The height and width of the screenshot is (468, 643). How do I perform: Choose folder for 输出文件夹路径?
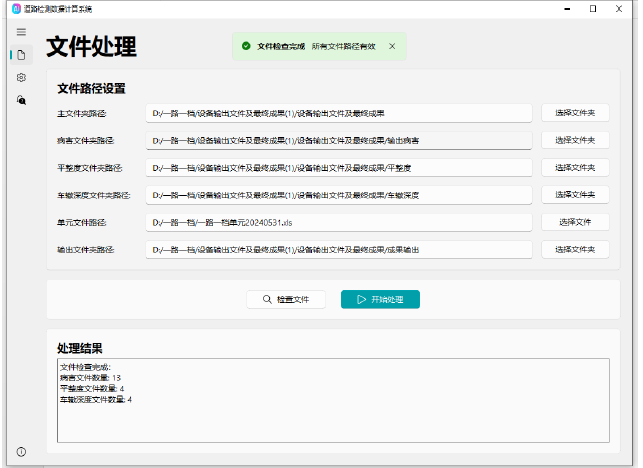575,249
